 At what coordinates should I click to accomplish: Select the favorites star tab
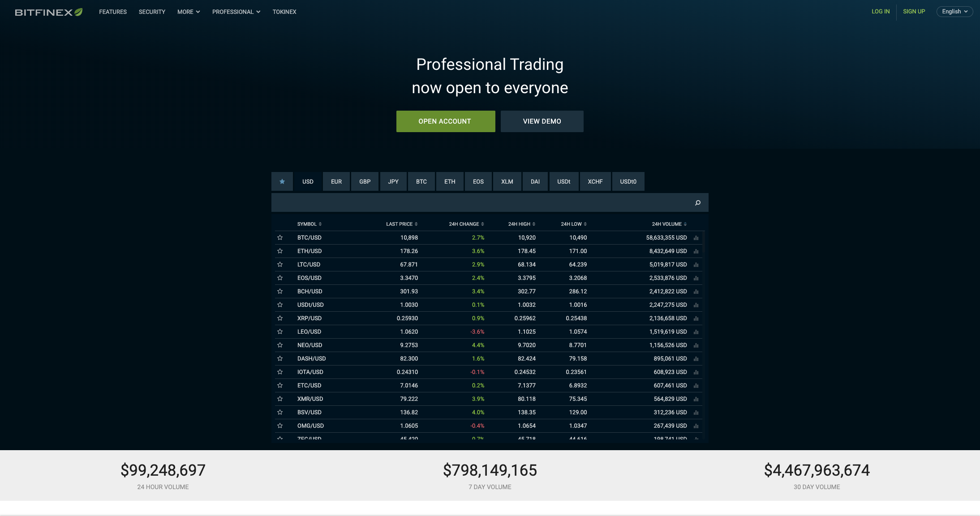(282, 181)
